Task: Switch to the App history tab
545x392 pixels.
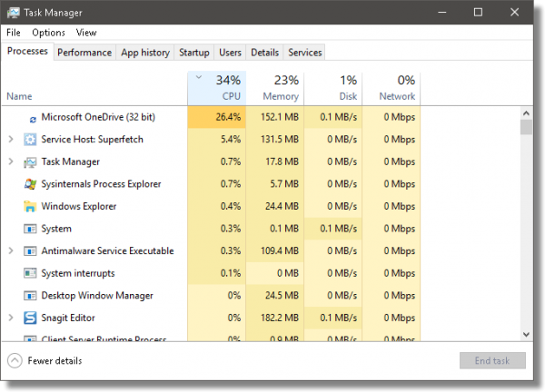Action: [145, 53]
